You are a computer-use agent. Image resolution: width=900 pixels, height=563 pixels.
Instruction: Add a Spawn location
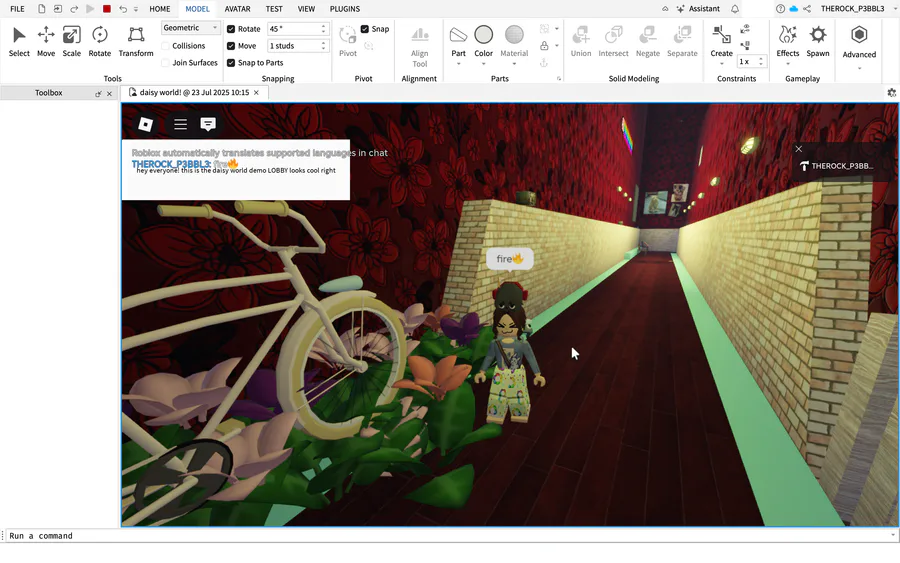point(817,41)
